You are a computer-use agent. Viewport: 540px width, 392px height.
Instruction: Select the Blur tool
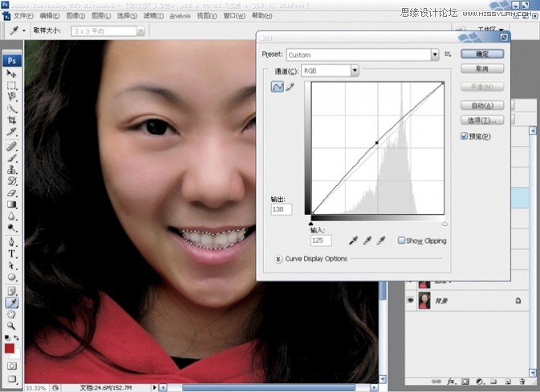[11, 216]
